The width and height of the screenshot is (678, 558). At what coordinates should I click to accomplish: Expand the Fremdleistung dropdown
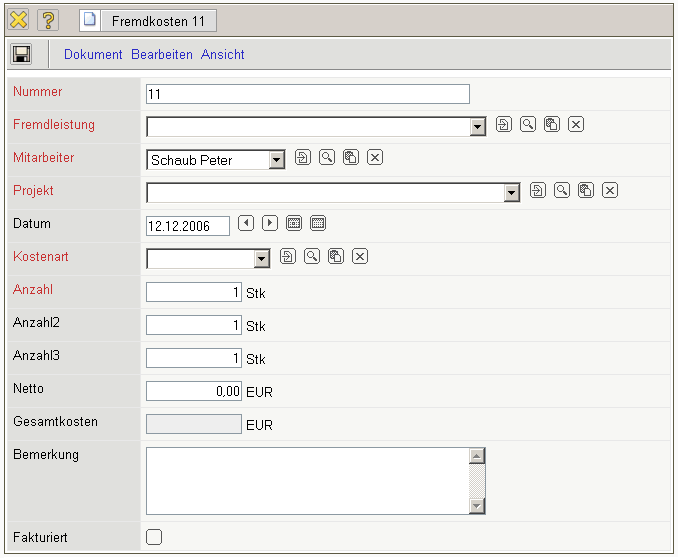tap(477, 127)
